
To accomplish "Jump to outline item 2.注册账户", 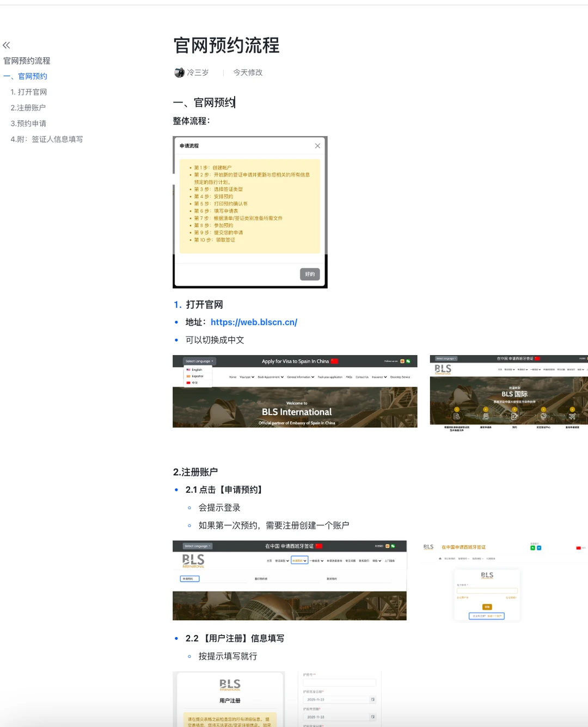I will coord(28,108).
